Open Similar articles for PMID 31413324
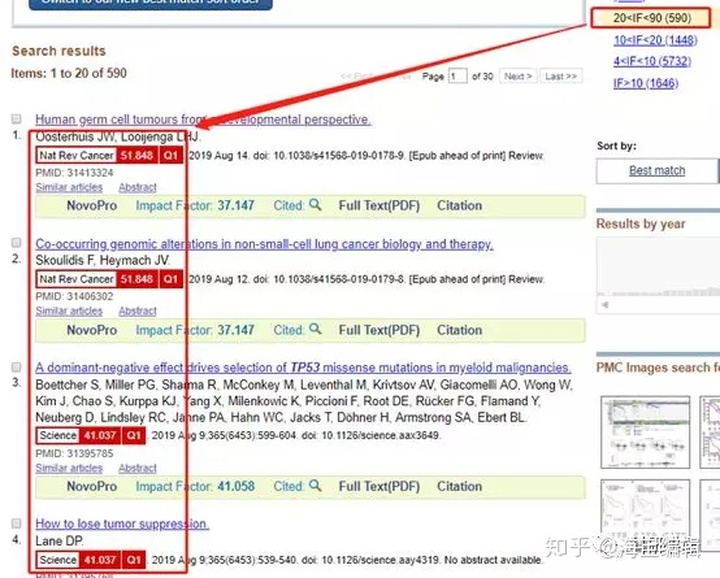Viewport: 720px width, 578px height. point(69,187)
